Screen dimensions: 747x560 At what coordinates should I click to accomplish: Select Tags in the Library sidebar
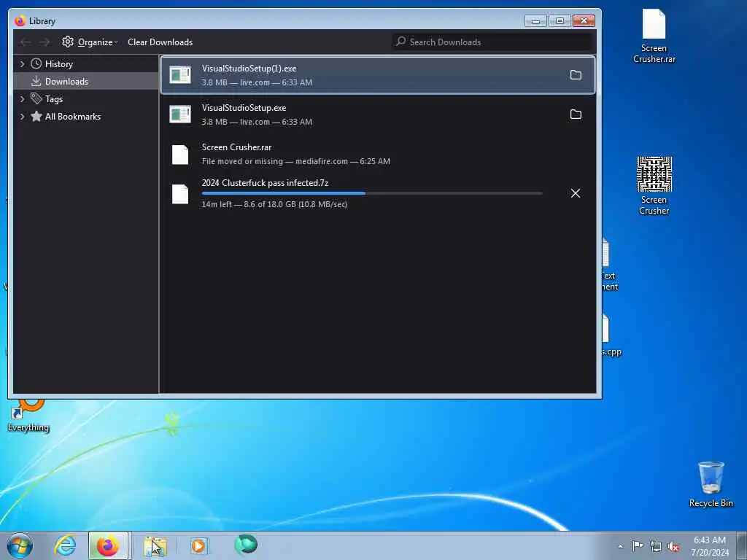pos(53,99)
